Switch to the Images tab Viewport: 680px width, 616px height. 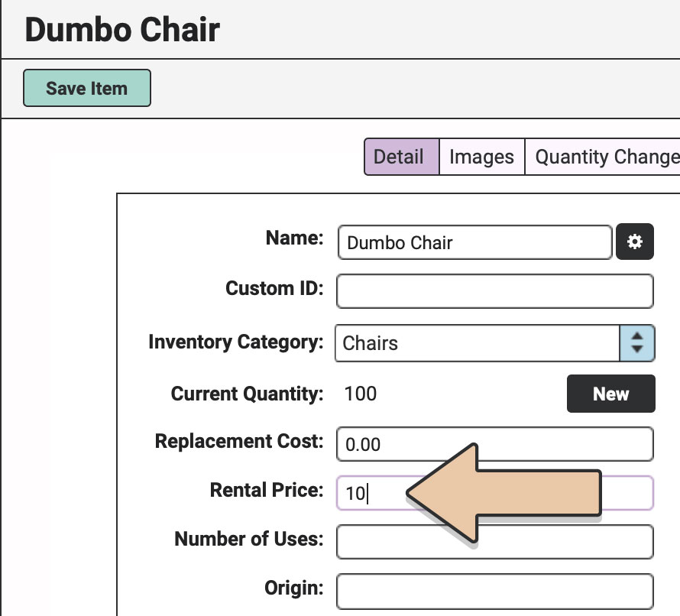(481, 157)
